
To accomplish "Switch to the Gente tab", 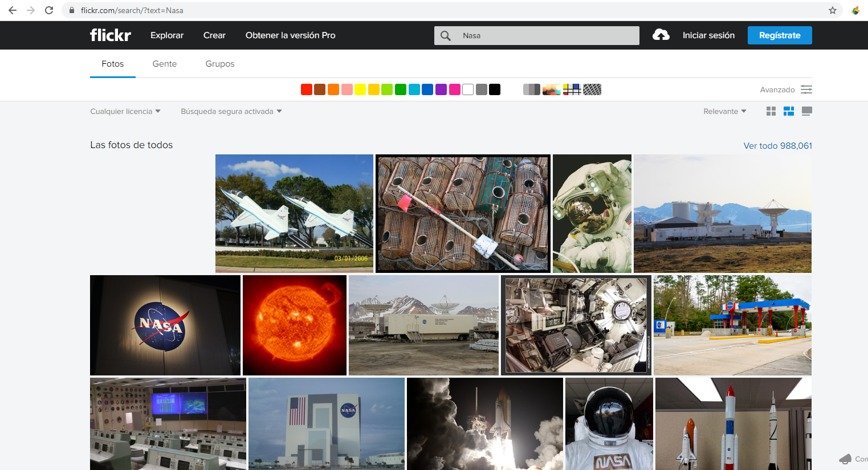I will coord(164,64).
